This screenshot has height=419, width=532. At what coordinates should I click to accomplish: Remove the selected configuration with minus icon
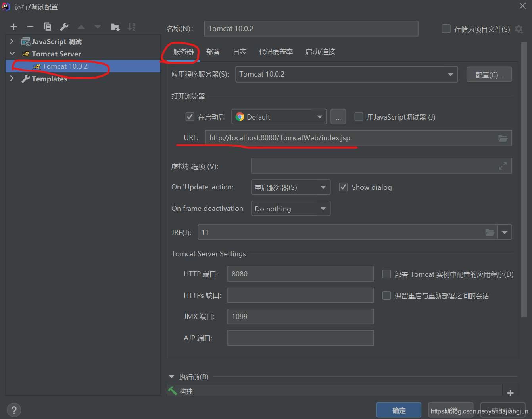30,27
